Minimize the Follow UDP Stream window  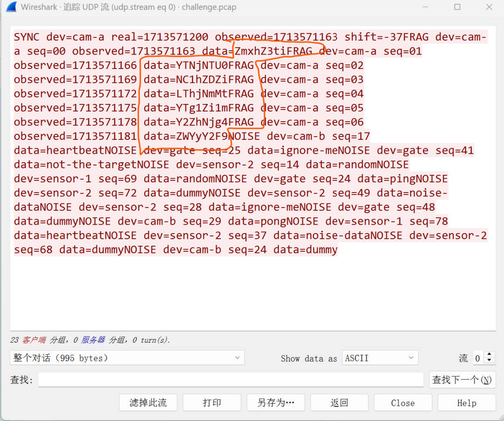click(425, 7)
